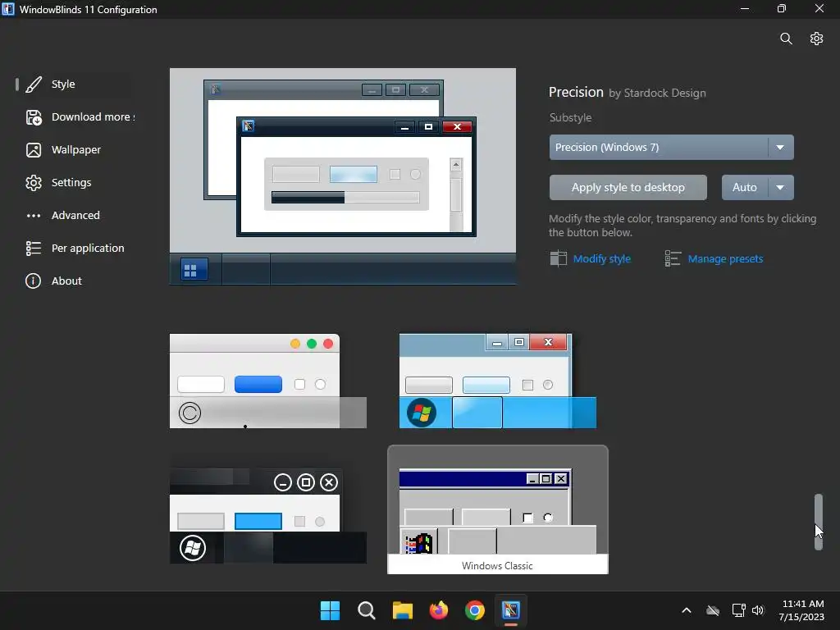Open network tray icon

point(739,610)
